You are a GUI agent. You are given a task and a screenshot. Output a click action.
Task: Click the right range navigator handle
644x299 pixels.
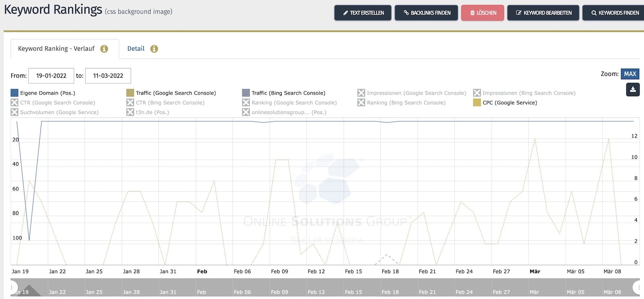[637, 287]
